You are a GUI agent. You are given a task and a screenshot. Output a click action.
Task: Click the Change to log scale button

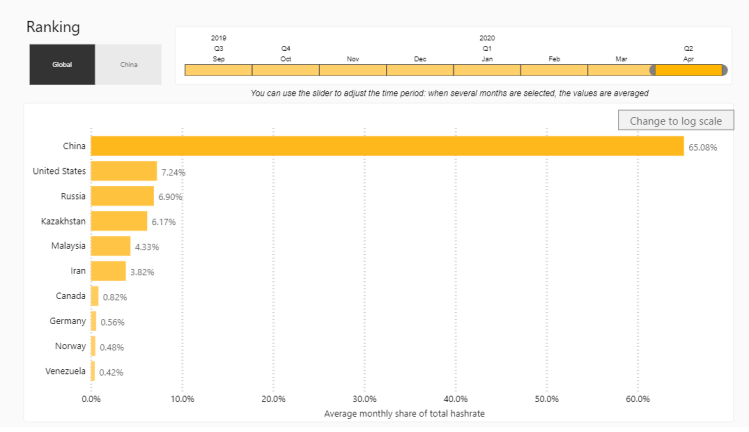coord(677,121)
